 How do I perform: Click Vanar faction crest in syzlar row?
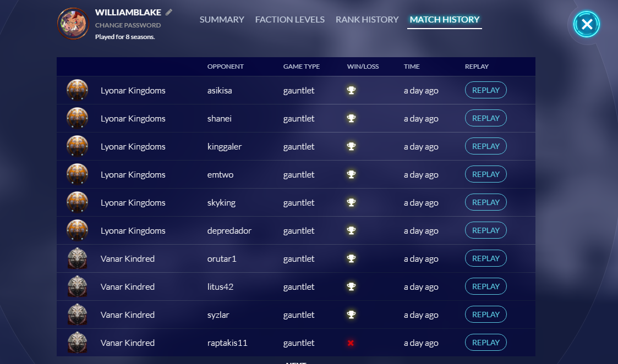(77, 315)
